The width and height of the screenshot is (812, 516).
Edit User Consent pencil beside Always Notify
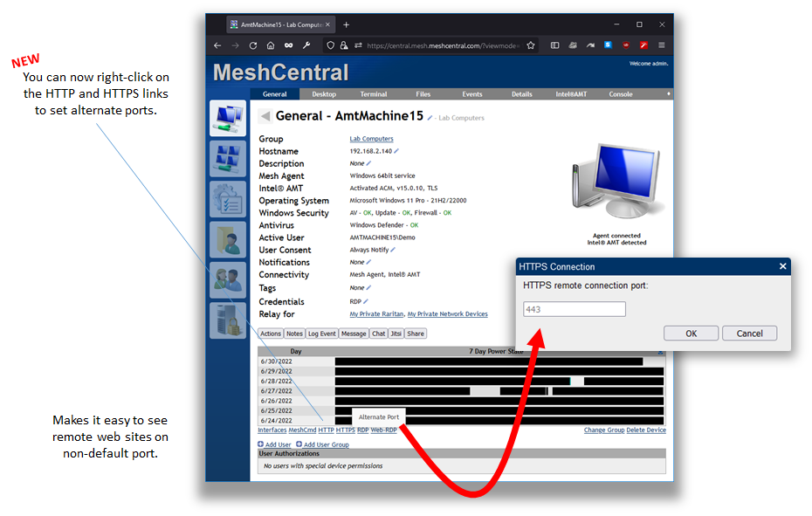point(393,250)
